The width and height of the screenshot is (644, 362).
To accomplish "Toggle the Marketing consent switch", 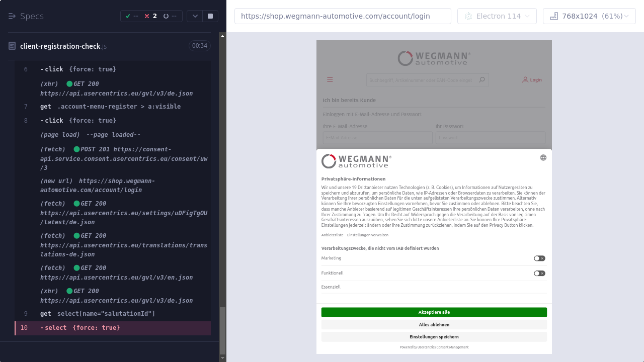I will pyautogui.click(x=539, y=258).
